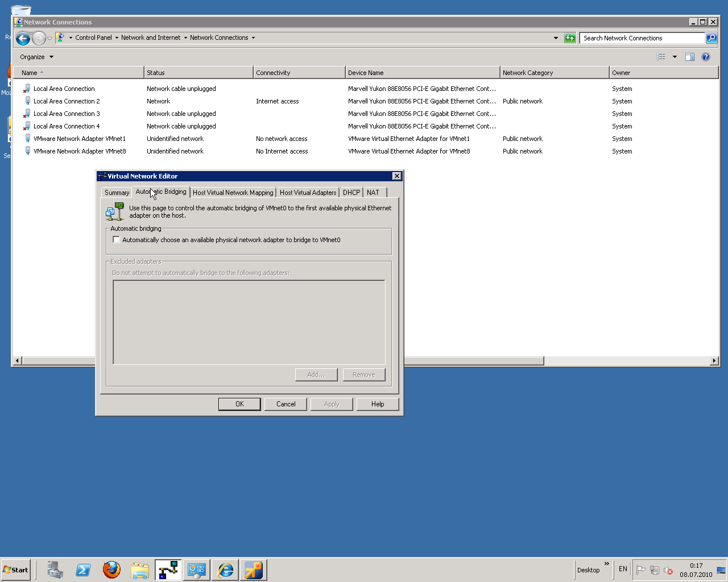This screenshot has height=582, width=728.
Task: Select the Local Area Connection 2 adapter icon
Action: 27,101
